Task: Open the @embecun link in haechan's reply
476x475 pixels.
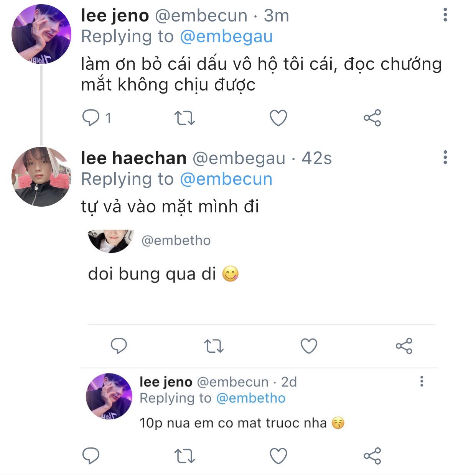Action: pyautogui.click(x=226, y=179)
